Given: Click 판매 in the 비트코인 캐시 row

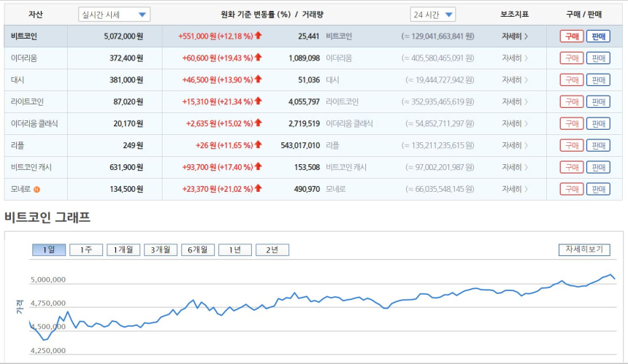Looking at the screenshot, I should pyautogui.click(x=598, y=167).
